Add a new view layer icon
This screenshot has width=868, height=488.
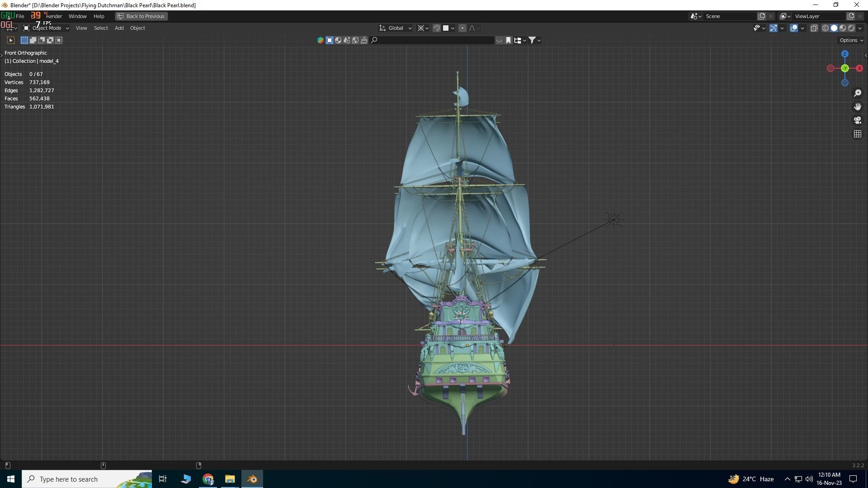850,16
